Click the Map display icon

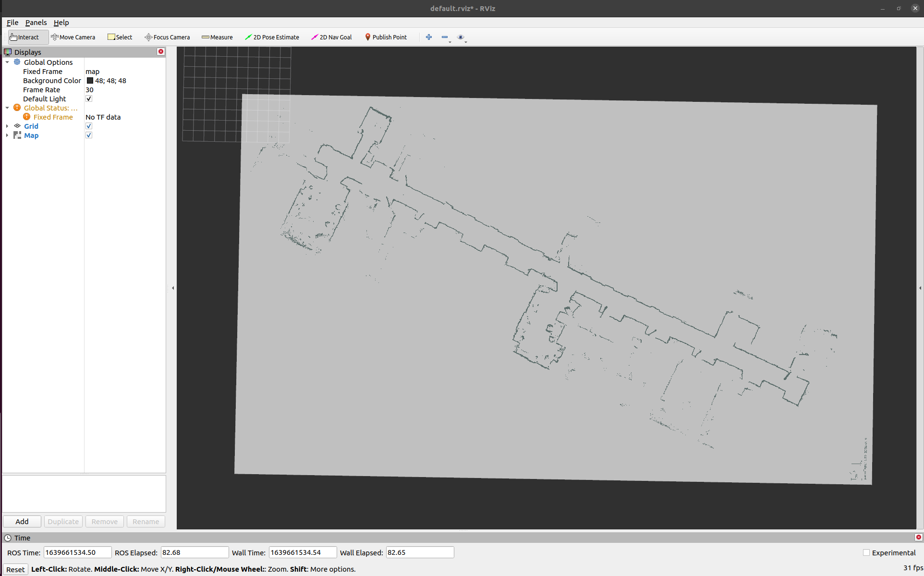pos(17,135)
